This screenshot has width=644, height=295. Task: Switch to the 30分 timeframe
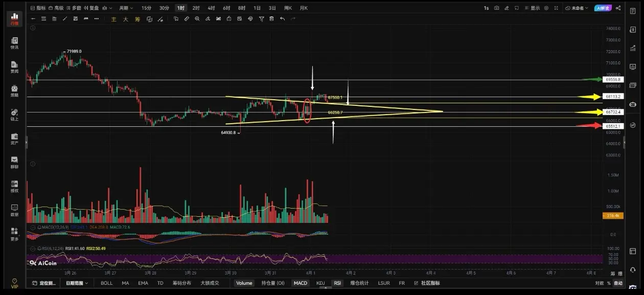pos(164,8)
